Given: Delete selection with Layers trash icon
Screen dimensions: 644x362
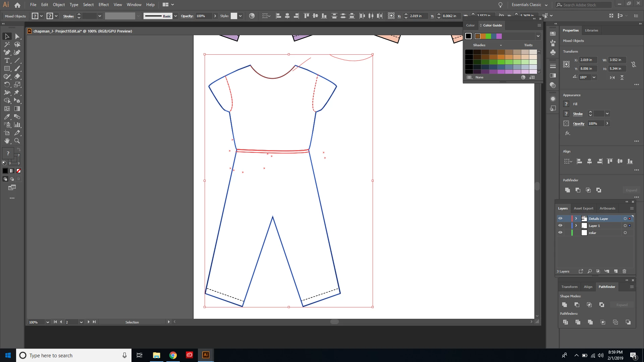Looking at the screenshot, I should [624, 271].
